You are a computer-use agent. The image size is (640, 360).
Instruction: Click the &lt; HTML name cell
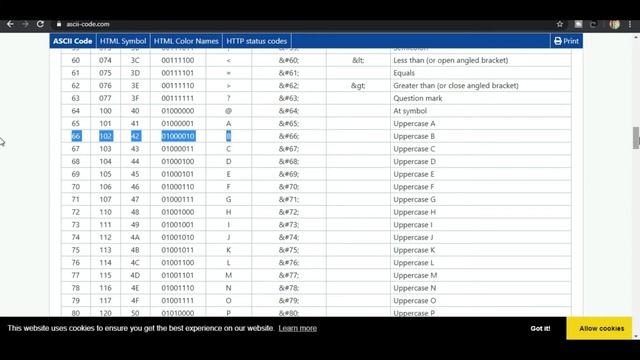click(358, 60)
